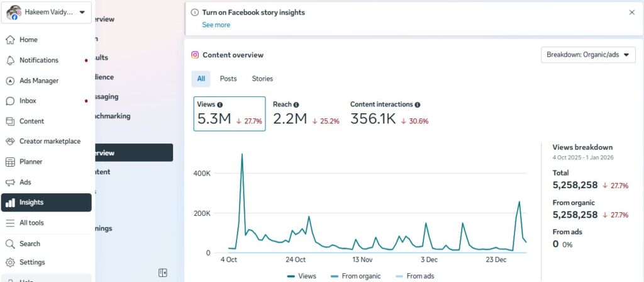Image resolution: width=644 pixels, height=282 pixels.
Task: Click the See more link
Action: coord(216,25)
